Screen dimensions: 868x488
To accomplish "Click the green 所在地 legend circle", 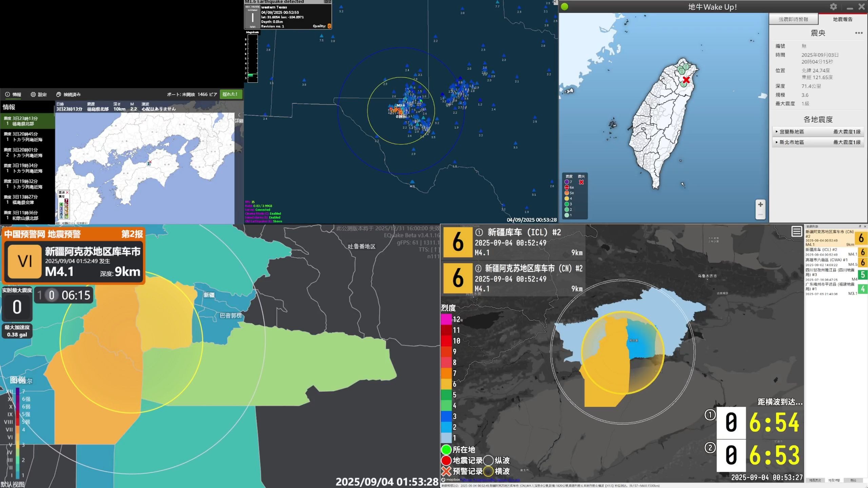I will coord(446,450).
